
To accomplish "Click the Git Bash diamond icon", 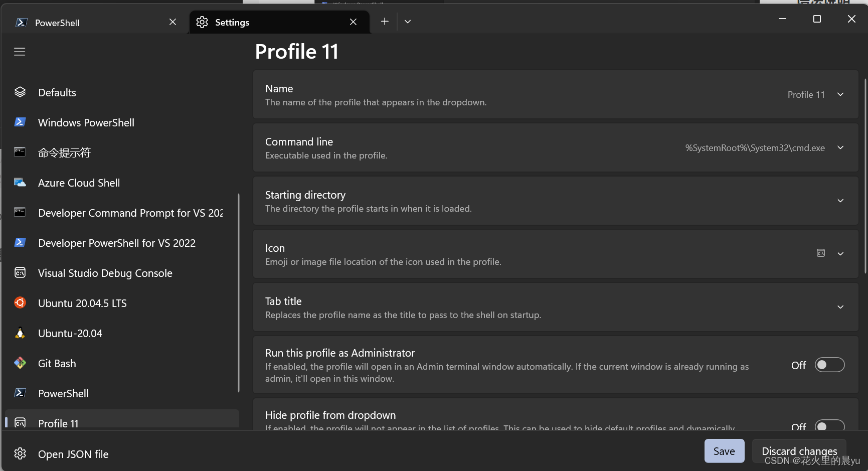I will [x=20, y=363].
